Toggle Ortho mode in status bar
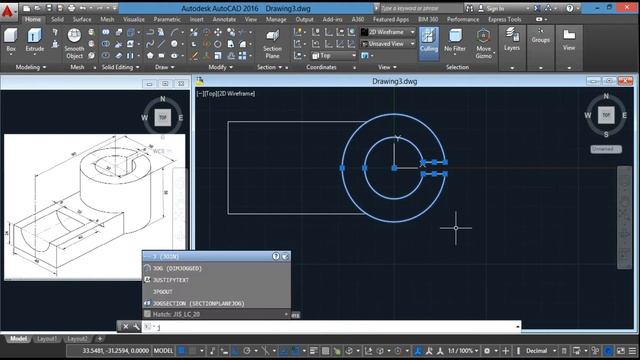 236,351
